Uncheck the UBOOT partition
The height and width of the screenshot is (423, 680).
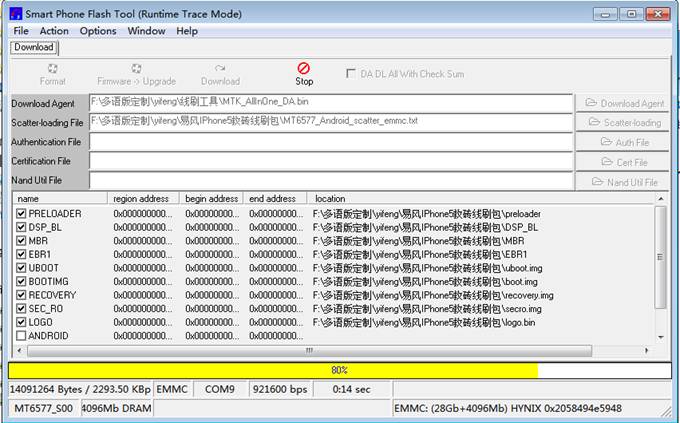click(x=21, y=268)
